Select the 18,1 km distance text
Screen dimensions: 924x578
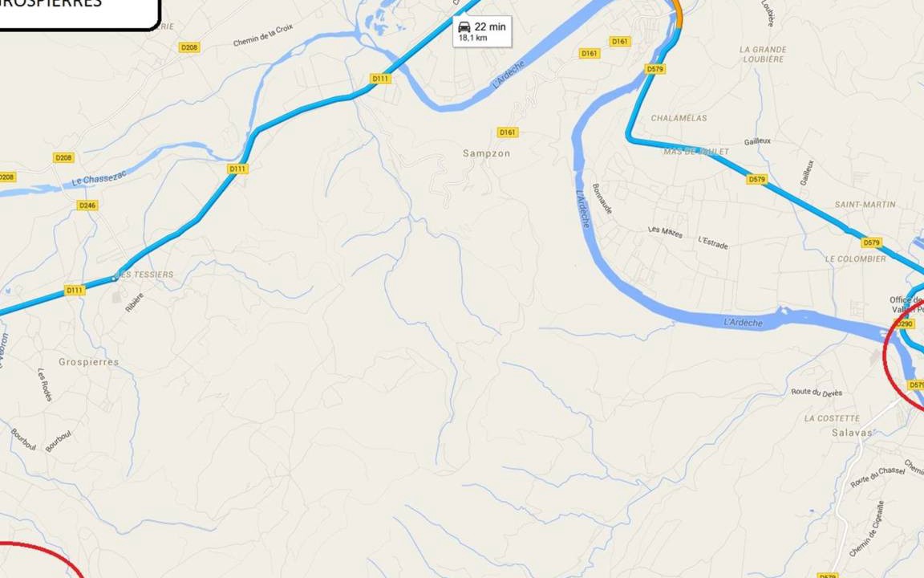coord(473,38)
